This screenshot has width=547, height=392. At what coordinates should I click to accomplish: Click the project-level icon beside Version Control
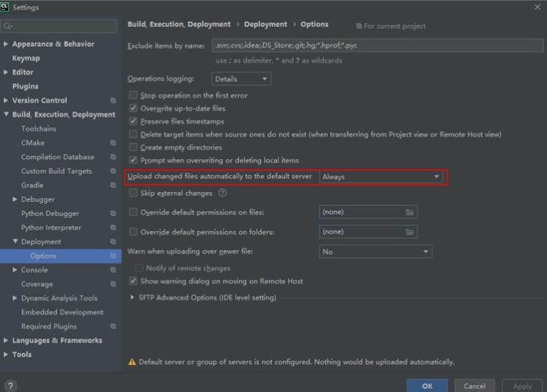click(x=113, y=100)
